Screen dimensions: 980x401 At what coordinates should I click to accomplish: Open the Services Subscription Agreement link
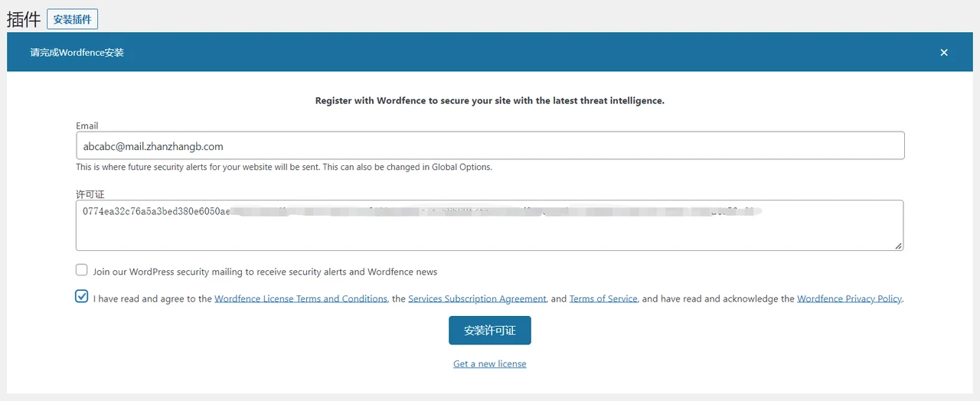coord(477,298)
